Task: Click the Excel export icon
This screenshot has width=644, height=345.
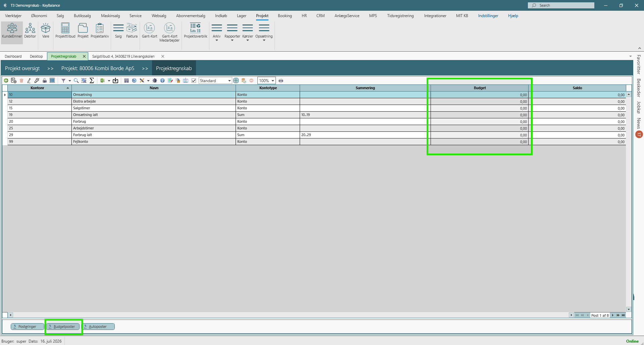Action: click(103, 80)
